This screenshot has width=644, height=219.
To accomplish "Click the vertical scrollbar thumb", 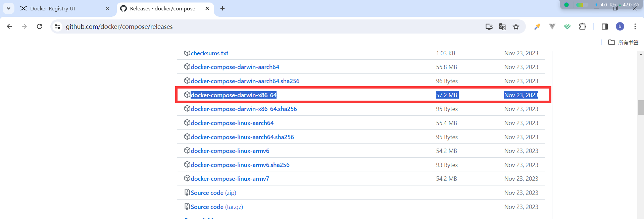I will coord(641,107).
